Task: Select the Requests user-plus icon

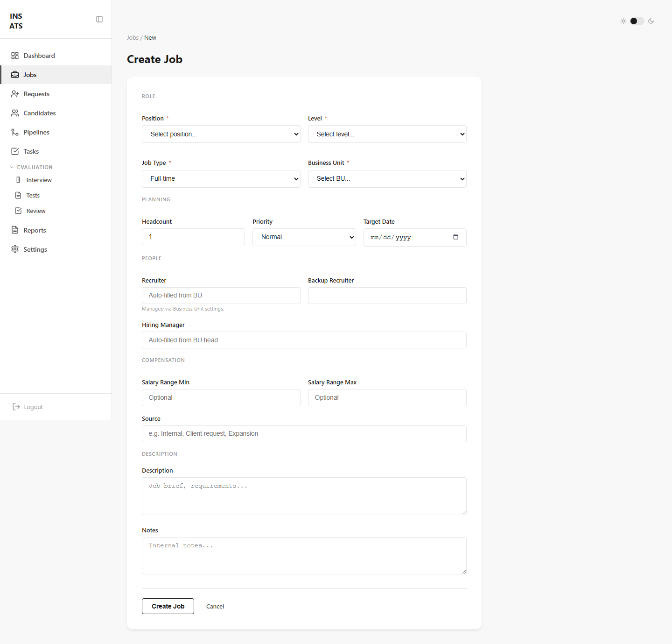Action: 15,94
